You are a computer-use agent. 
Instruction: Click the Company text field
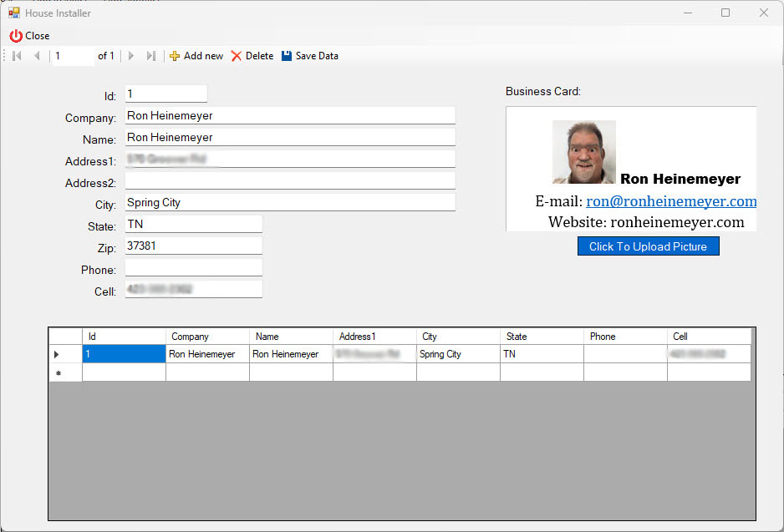(289, 116)
